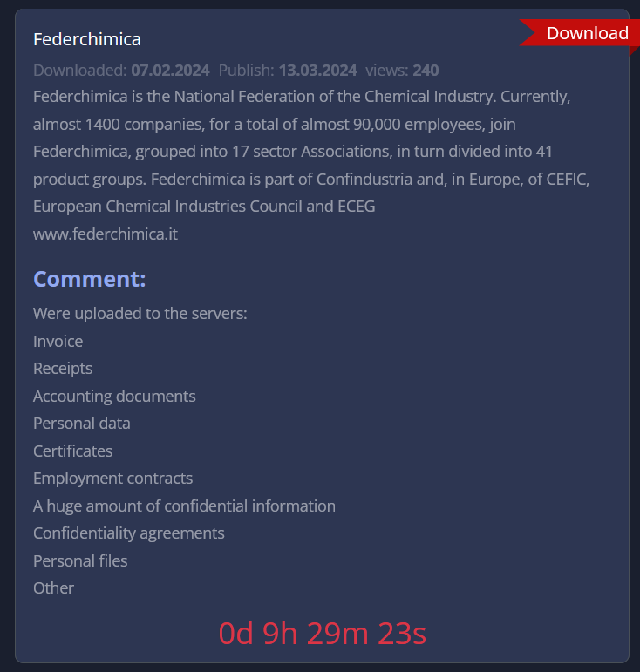Image resolution: width=640 pixels, height=672 pixels.
Task: Open the www.federchimica.it website link
Action: tap(106, 234)
